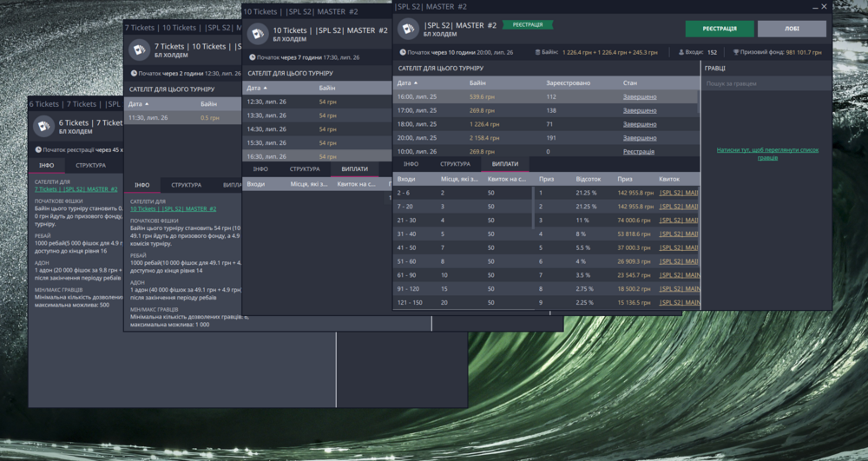This screenshot has height=461, width=868.
Task: Open СТРУКТУРА tab in MASTER #2 window
Action: click(455, 164)
